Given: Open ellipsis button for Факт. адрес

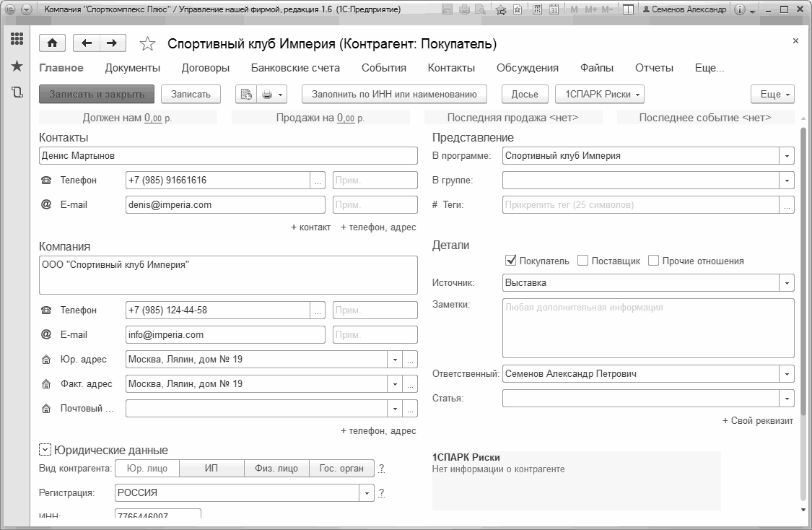Looking at the screenshot, I should [x=410, y=384].
